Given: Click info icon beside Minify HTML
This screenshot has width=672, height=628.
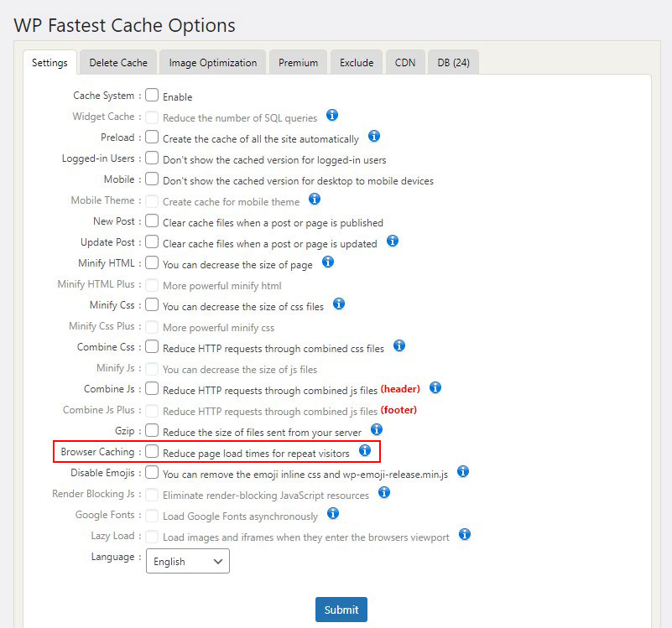Looking at the screenshot, I should click(328, 262).
